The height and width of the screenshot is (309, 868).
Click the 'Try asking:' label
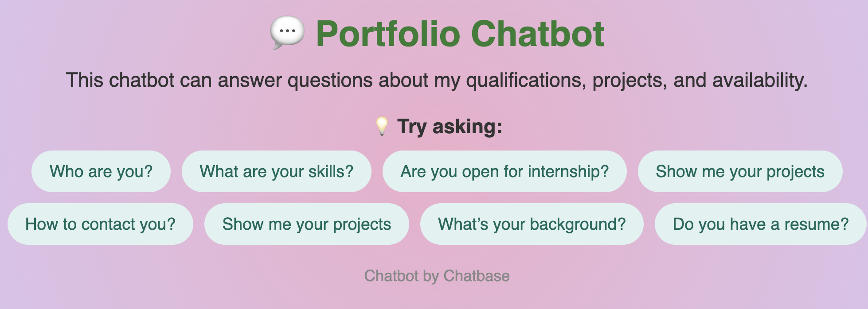[x=449, y=127]
